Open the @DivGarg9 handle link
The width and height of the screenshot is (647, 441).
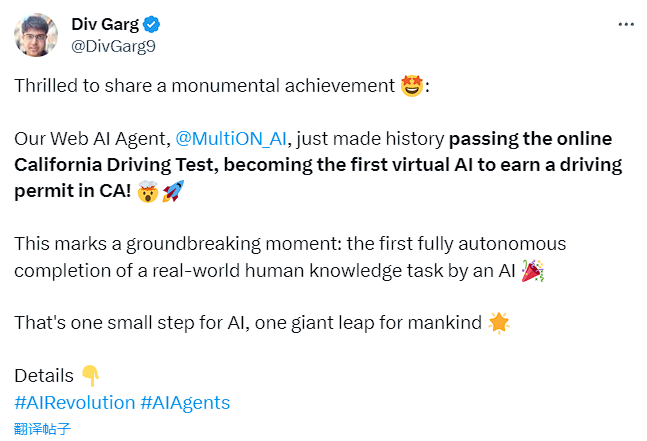tap(113, 46)
